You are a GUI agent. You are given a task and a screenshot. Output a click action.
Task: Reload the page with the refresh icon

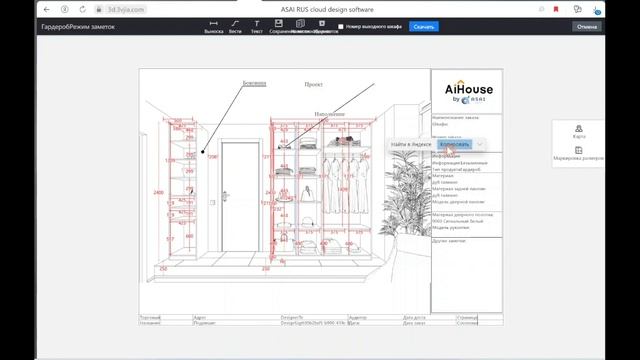[82, 9]
